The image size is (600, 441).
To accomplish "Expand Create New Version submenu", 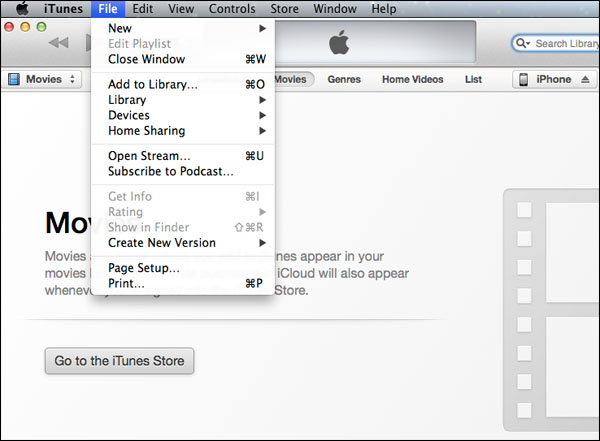I will click(x=183, y=243).
